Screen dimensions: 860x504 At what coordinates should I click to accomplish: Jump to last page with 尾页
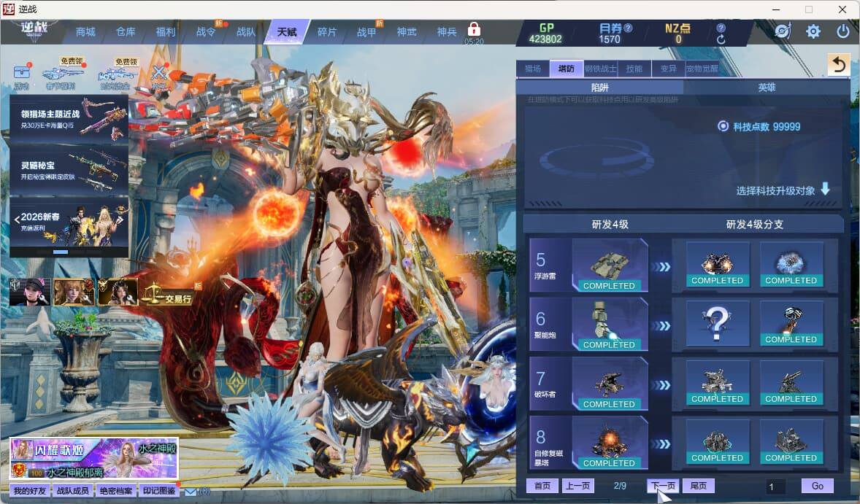point(699,486)
